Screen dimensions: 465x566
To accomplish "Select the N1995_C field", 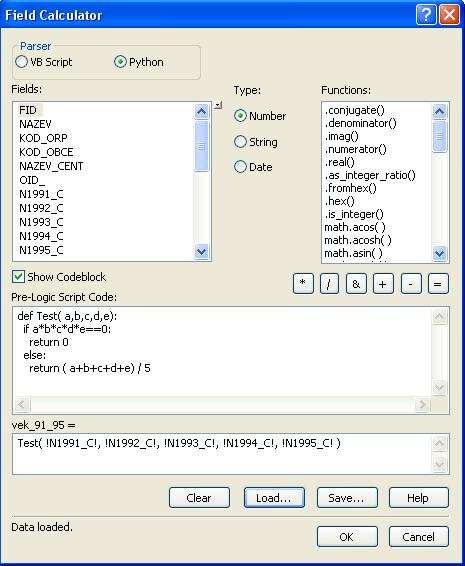I will coord(41,250).
